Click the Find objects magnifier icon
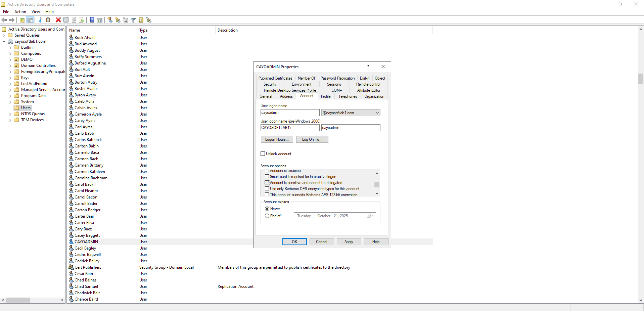This screenshot has height=311, width=644. tap(141, 20)
